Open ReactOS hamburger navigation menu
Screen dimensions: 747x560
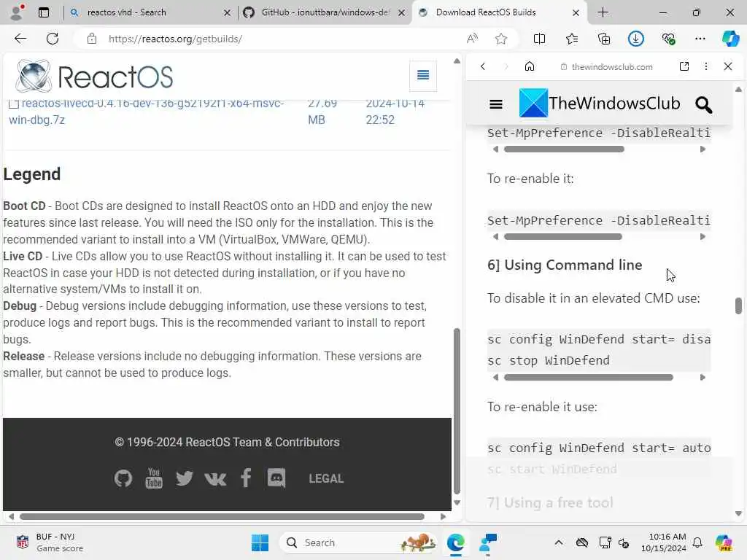click(423, 75)
